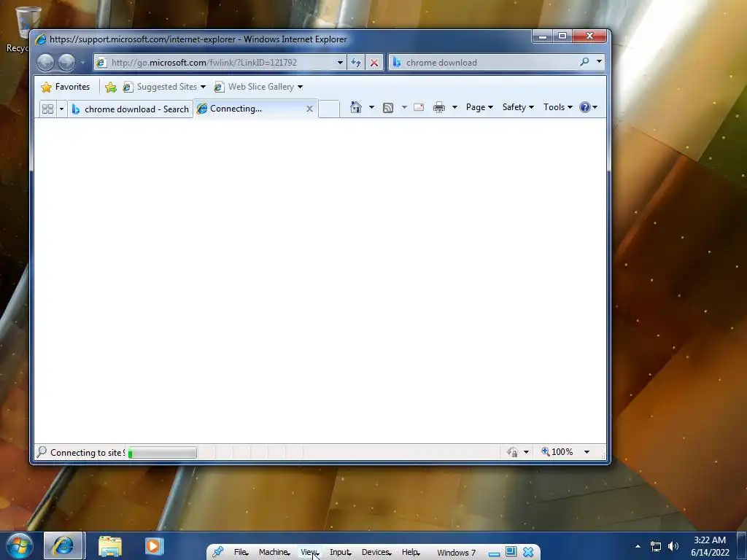Expand the Print options dropdown arrow
This screenshot has width=747, height=560.
tap(454, 107)
